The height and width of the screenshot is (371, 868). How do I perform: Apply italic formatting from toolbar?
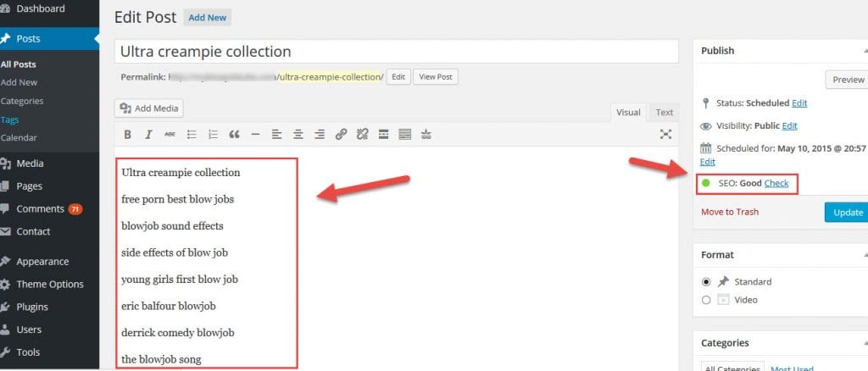148,134
